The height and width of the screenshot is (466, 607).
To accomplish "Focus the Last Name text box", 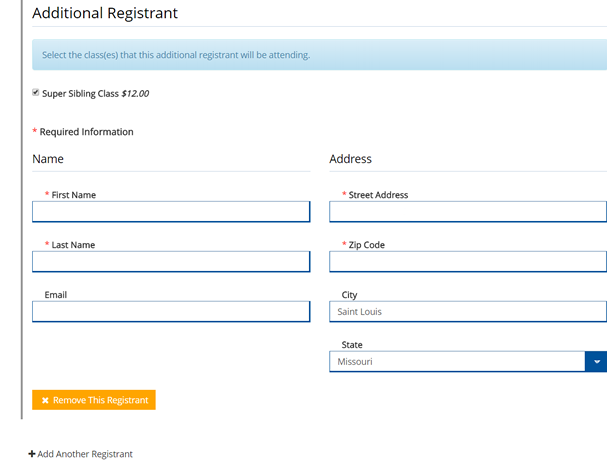I will 171,262.
